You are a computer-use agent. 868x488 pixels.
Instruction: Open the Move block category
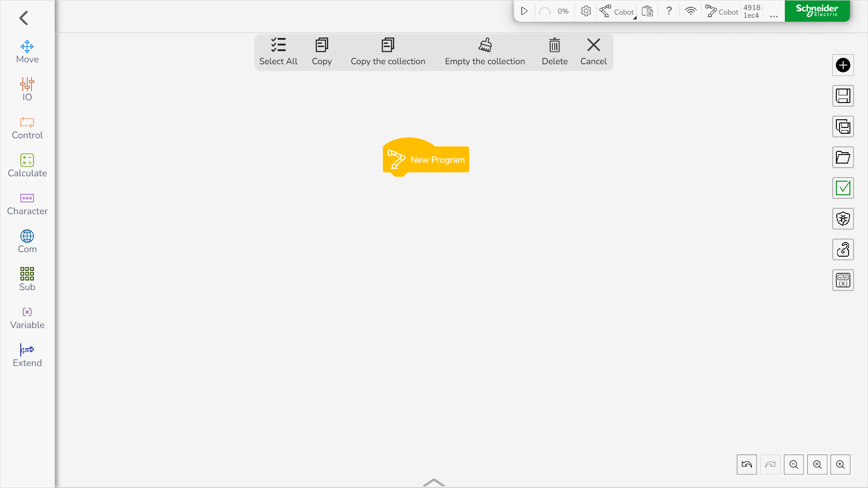click(27, 52)
